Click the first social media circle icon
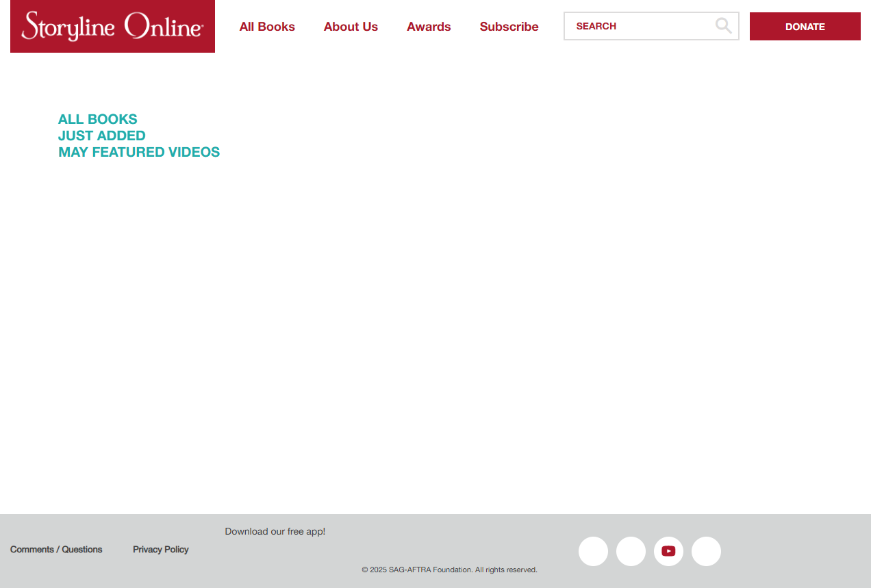 point(593,551)
